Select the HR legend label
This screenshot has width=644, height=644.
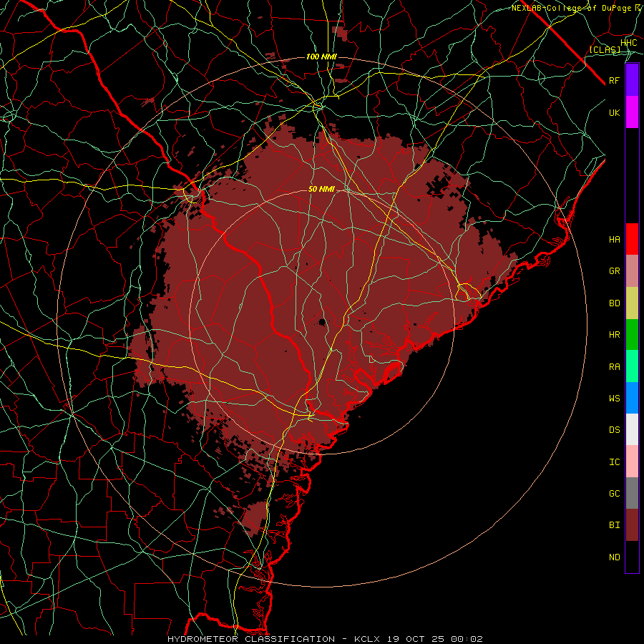point(615,335)
